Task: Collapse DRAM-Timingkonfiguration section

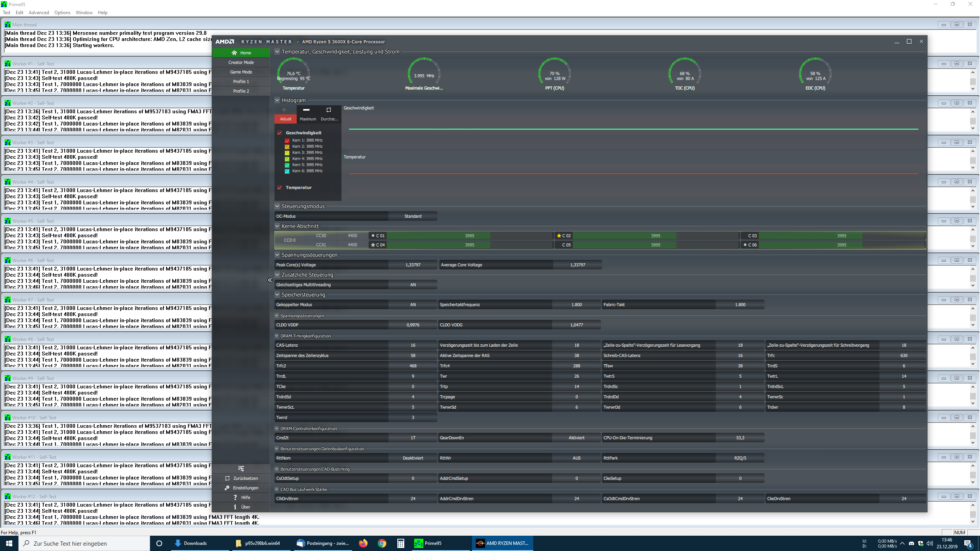Action: click(277, 336)
